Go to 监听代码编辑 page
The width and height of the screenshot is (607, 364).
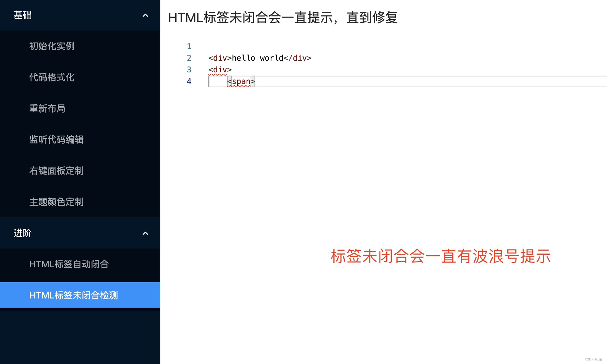pos(80,140)
